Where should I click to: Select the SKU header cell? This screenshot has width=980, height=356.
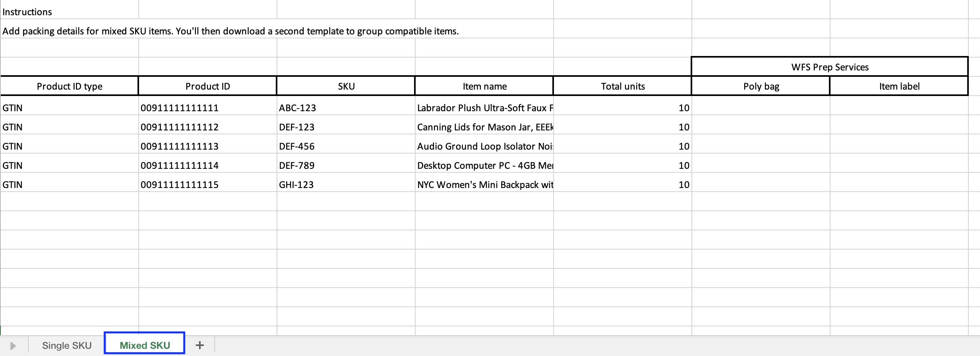point(346,86)
